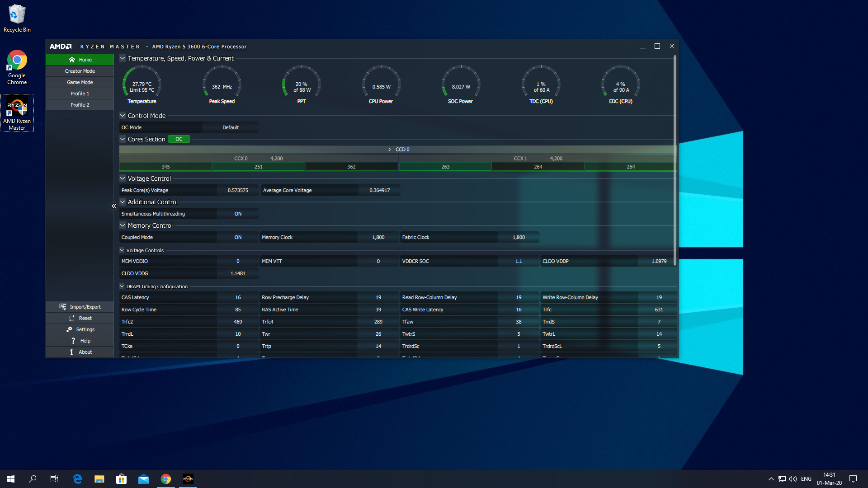Collapse the Voltage Control section
Image resolution: width=868 pixels, height=488 pixels.
123,178
